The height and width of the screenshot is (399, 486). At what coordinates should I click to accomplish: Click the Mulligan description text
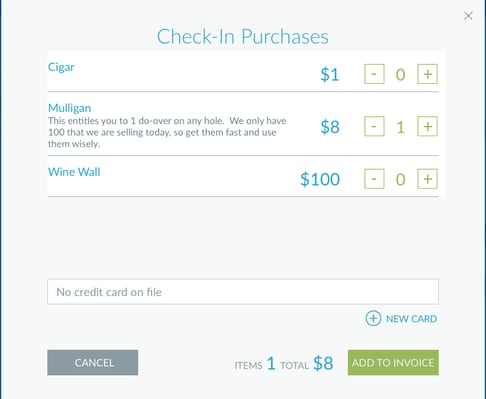click(x=167, y=132)
